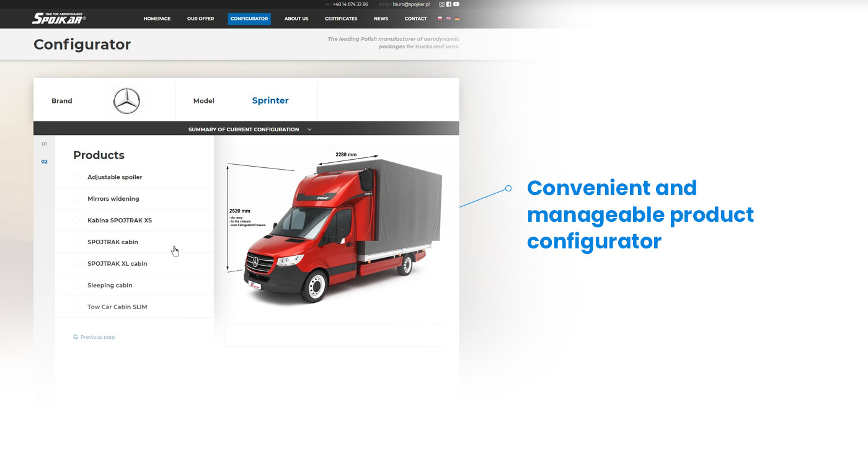Open Our Offer menu item
The image size is (868, 464).
pyautogui.click(x=200, y=19)
